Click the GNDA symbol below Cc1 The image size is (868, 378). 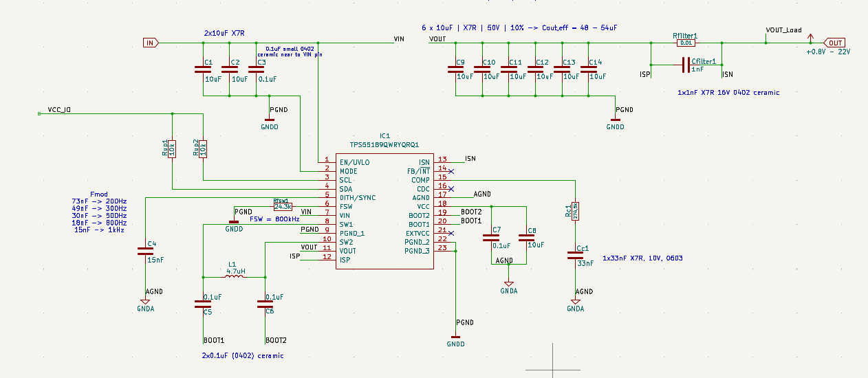coord(576,304)
